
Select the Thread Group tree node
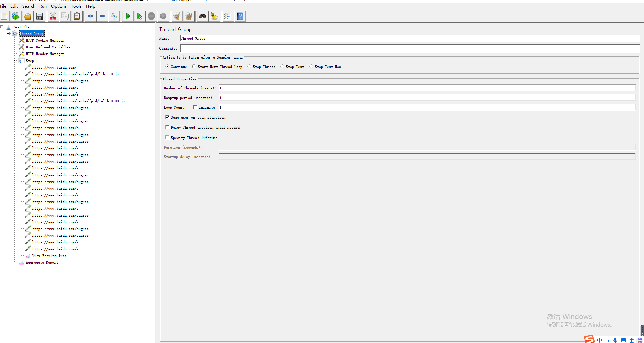click(x=32, y=34)
